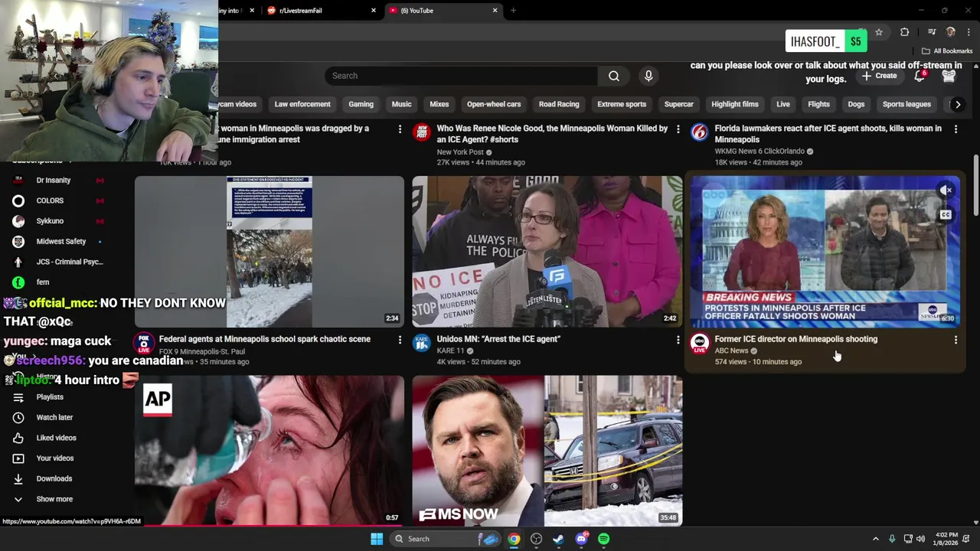Open Steam from the taskbar

coord(559,539)
